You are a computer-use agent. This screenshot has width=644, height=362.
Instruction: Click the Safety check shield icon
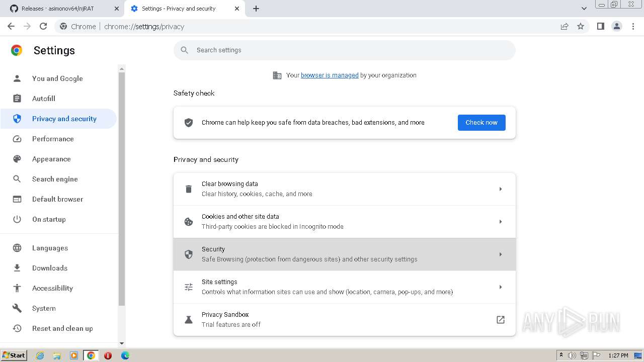click(189, 122)
